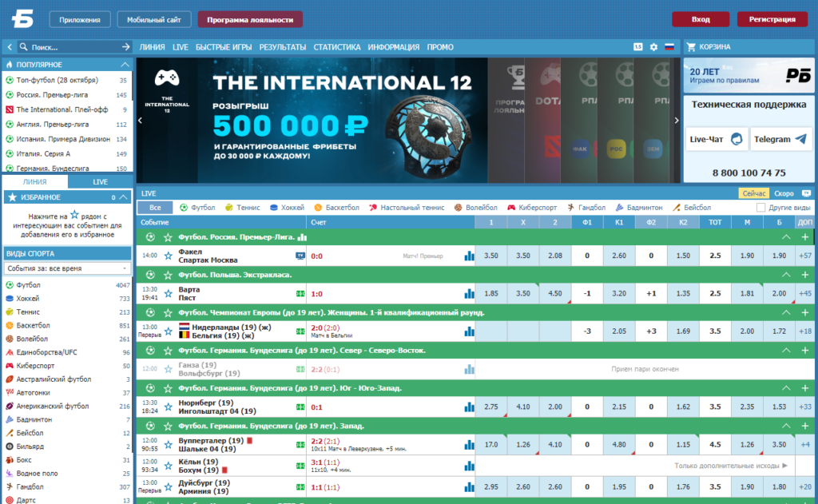
Task: Open the Live-Чат support icon
Action: (x=737, y=139)
